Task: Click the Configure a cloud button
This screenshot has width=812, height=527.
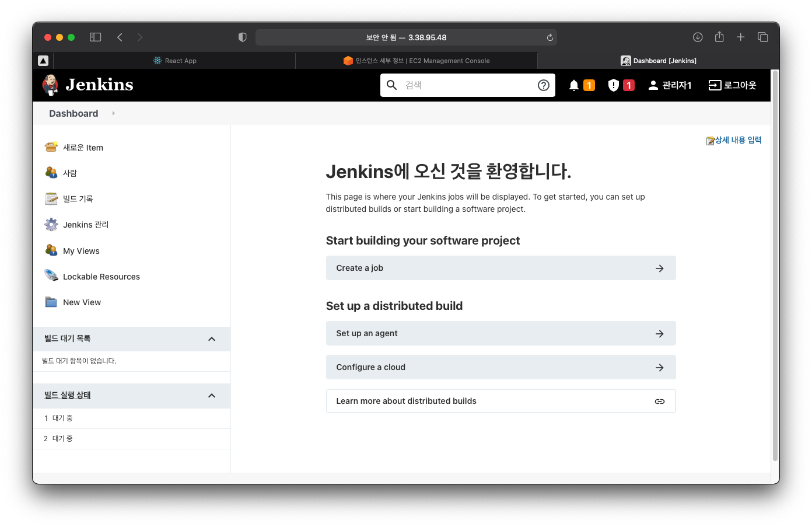Action: click(501, 367)
